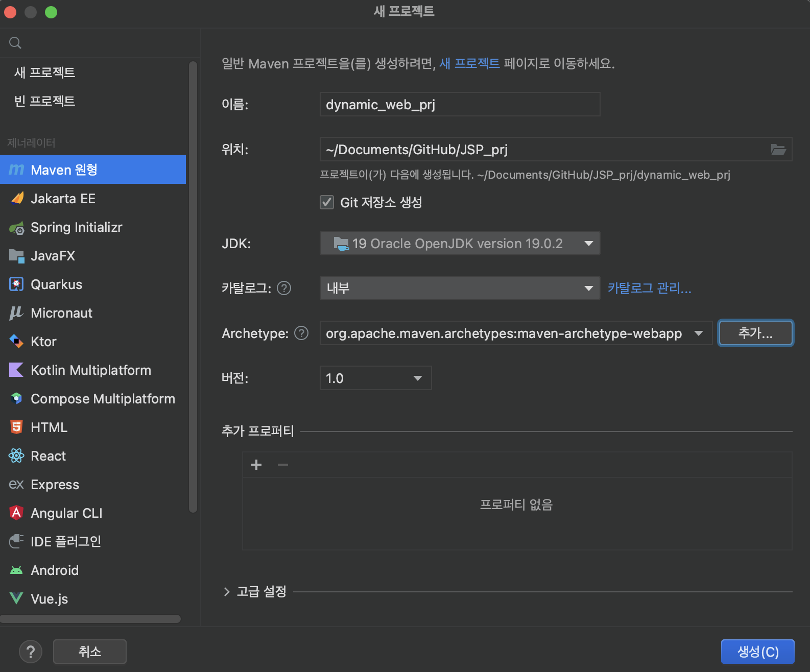Select Angular CLI generator label
This screenshot has width=810, height=672.
tap(66, 513)
